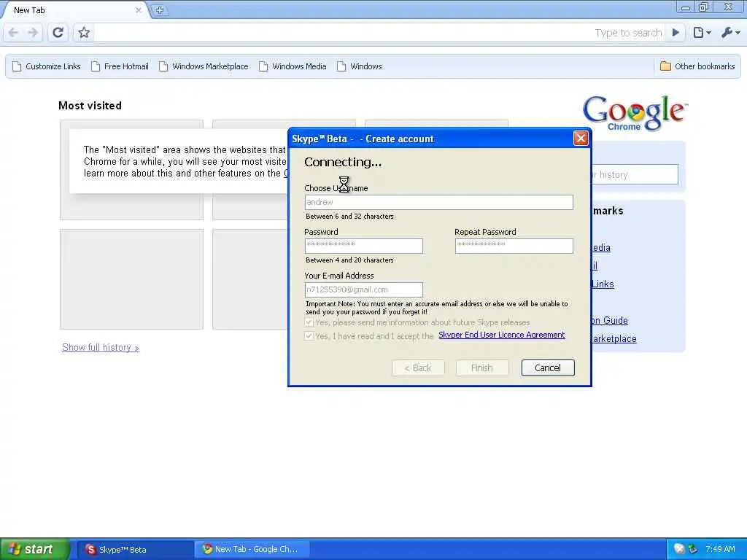Switch to Skype Beta taskbar item

(x=134, y=549)
